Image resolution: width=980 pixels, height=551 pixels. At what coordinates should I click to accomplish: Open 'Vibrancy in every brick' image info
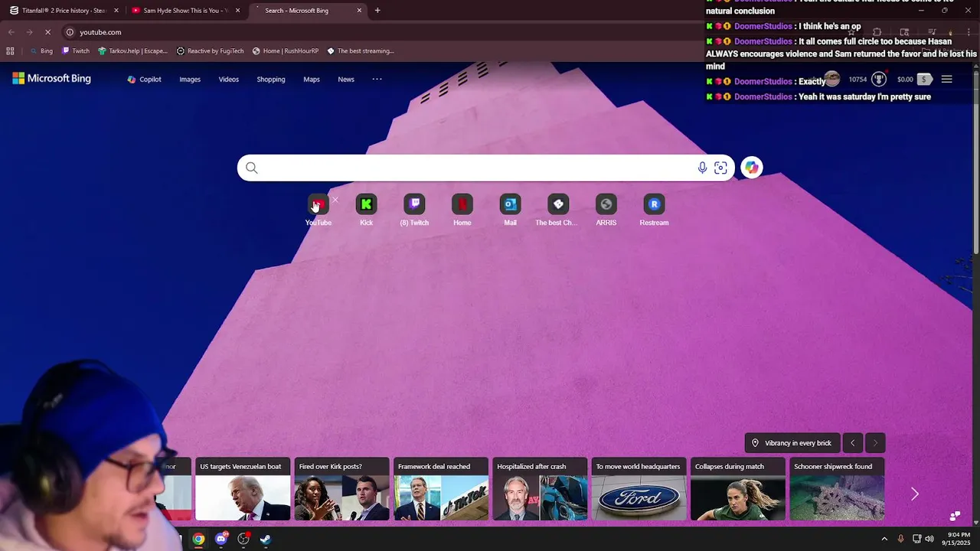tap(792, 443)
